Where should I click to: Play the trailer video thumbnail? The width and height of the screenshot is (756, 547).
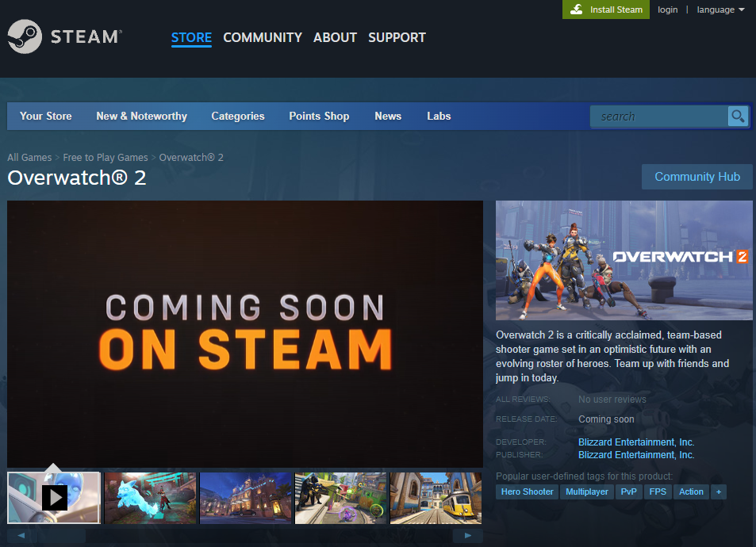54,498
